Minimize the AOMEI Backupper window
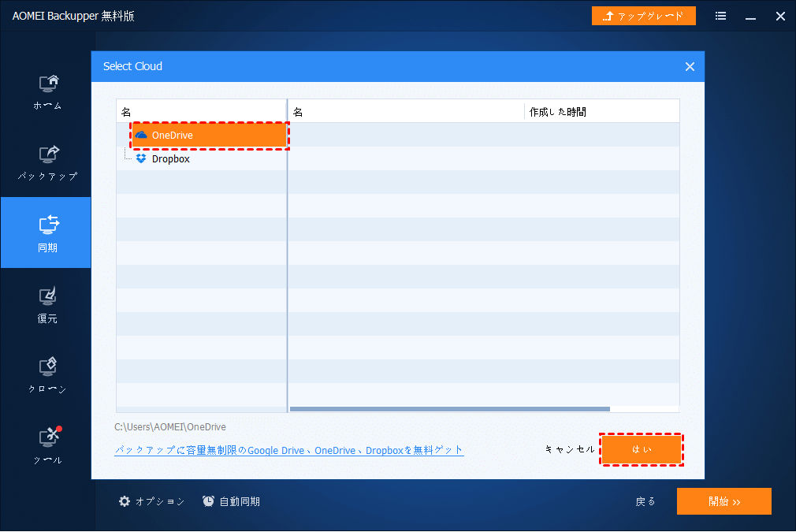 (x=750, y=17)
